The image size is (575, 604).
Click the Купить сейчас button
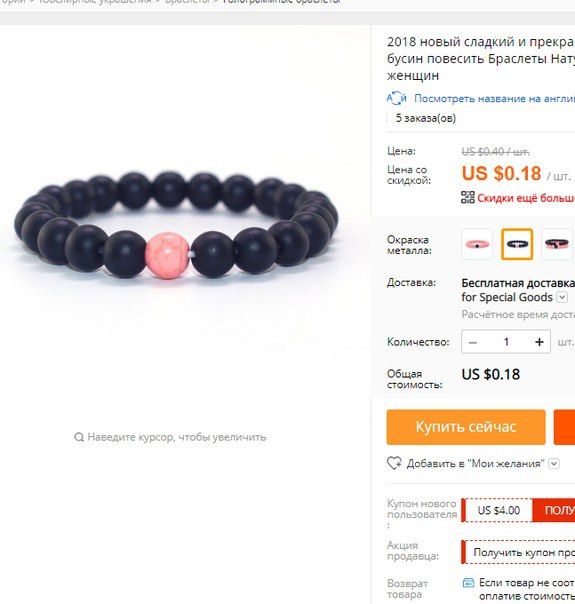[466, 427]
